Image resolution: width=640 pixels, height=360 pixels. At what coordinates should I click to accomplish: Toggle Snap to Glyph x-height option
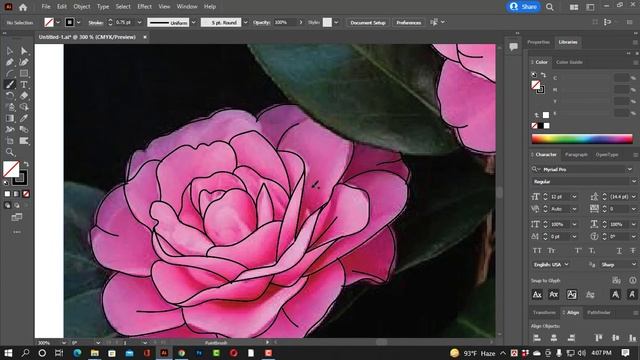(x=553, y=294)
